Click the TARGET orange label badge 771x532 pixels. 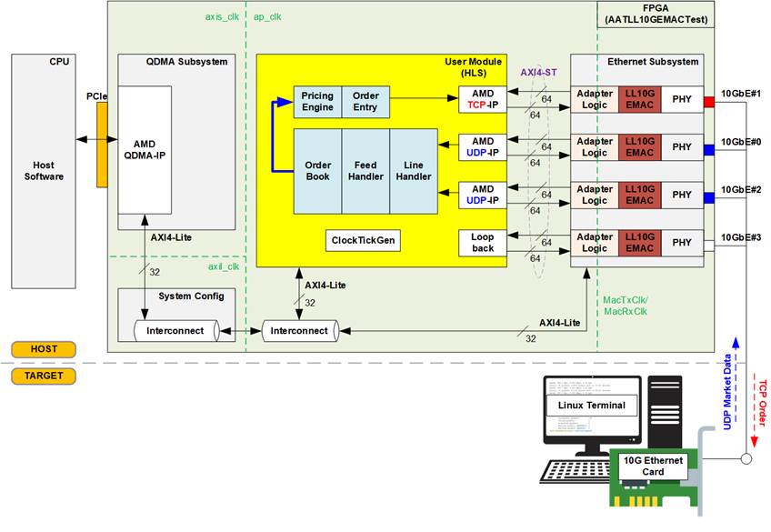click(x=44, y=376)
